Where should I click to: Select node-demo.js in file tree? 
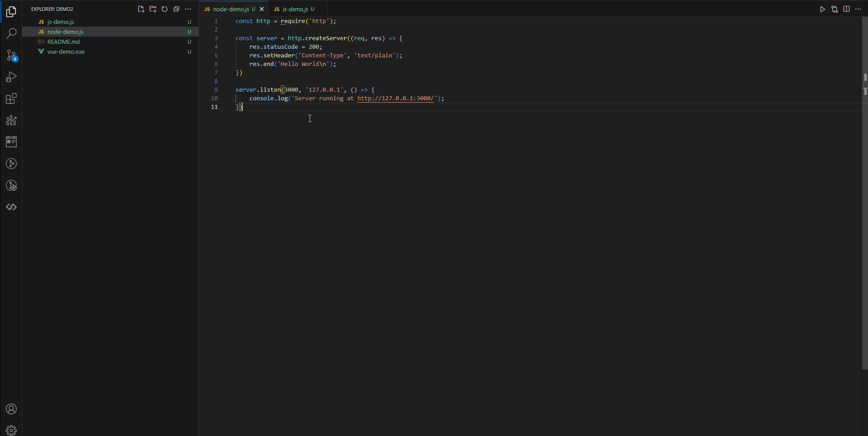pyautogui.click(x=110, y=32)
